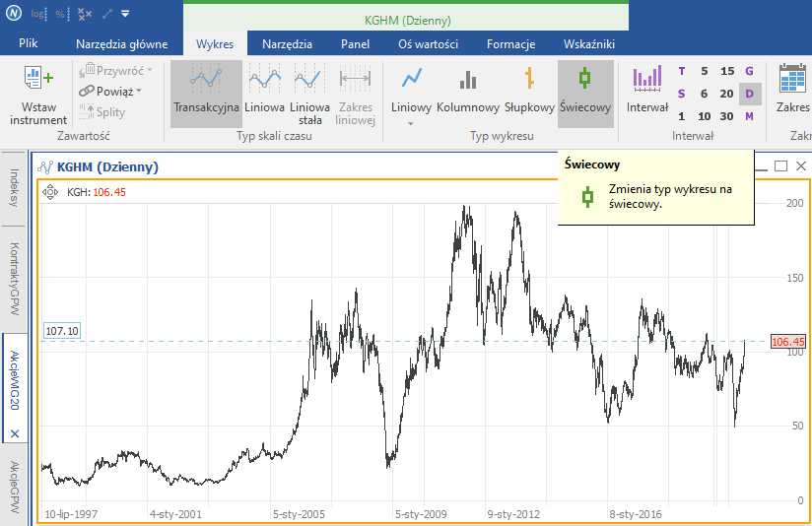Screen dimensions: 812x526
Task: Expand the Liniowy chart type arrow
Action: click(411, 124)
